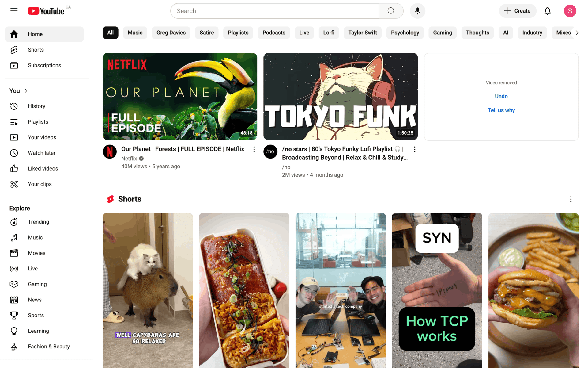Open options menu for Tokyo Funk video
This screenshot has width=588, height=368.
pos(415,149)
